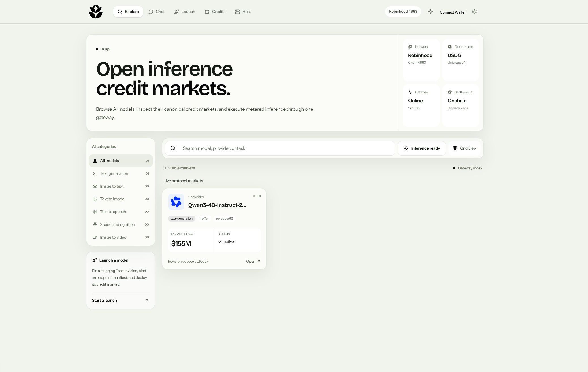Click the #001 market number

257,196
